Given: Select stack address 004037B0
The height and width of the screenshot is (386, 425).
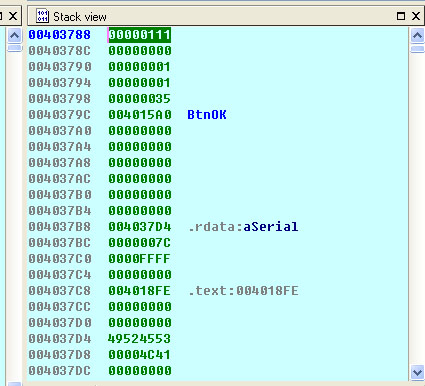Looking at the screenshot, I should (59, 195).
